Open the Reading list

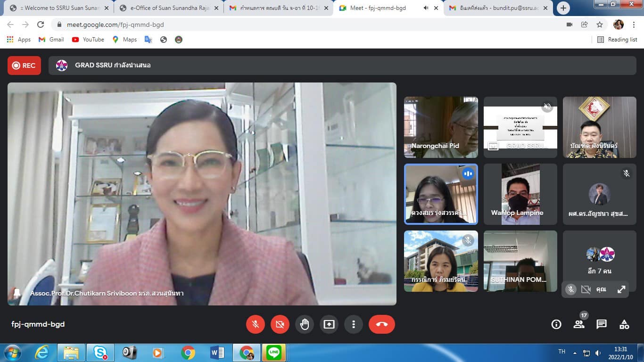click(617, 40)
